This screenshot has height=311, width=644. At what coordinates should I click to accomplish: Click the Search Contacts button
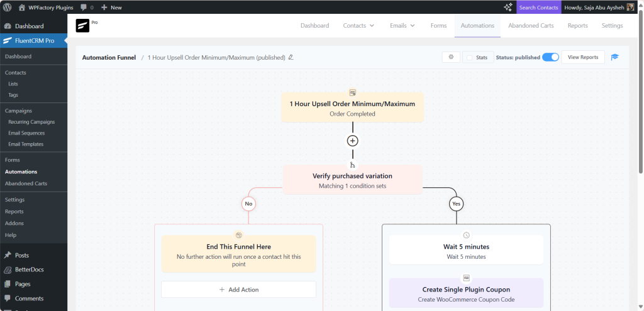tap(538, 8)
